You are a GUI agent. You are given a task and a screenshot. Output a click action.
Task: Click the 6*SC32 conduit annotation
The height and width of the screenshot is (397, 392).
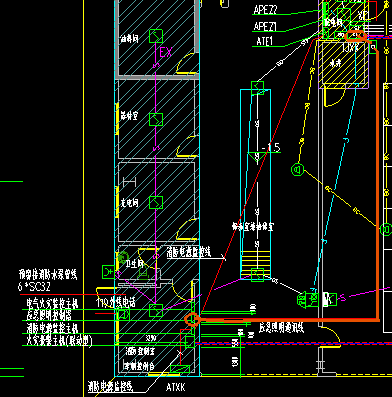pos(34,287)
